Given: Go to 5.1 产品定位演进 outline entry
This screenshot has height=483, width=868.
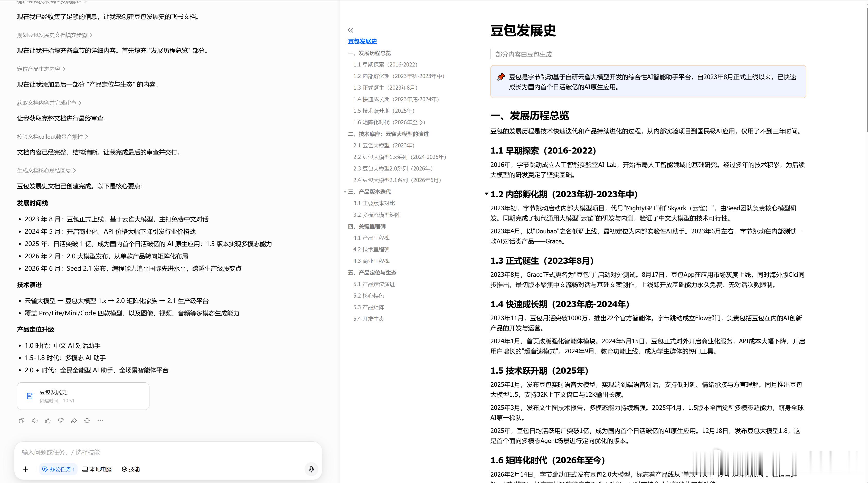Looking at the screenshot, I should pos(374,284).
